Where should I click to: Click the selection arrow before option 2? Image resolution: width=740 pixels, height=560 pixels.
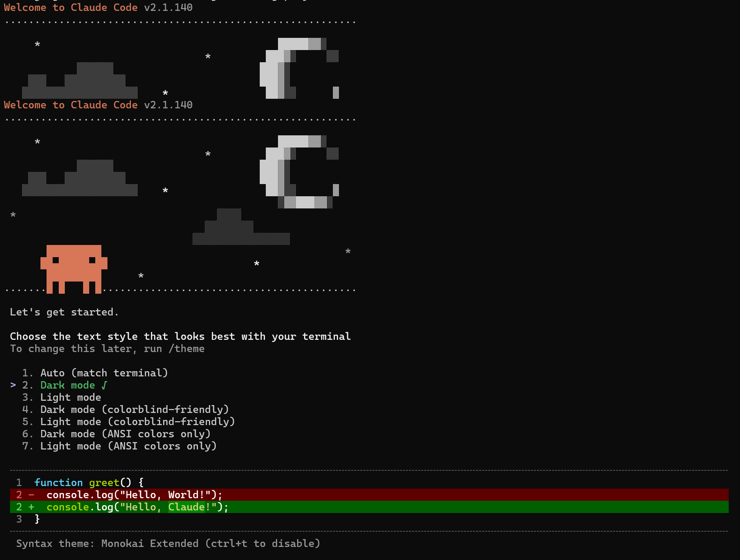tap(13, 385)
